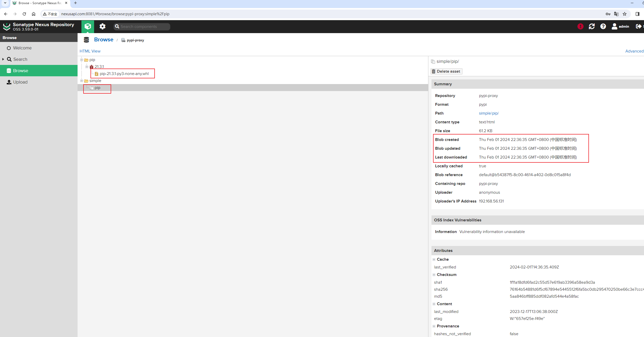Click the sha1 checksum value
Image resolution: width=644 pixels, height=337 pixels.
click(x=552, y=282)
